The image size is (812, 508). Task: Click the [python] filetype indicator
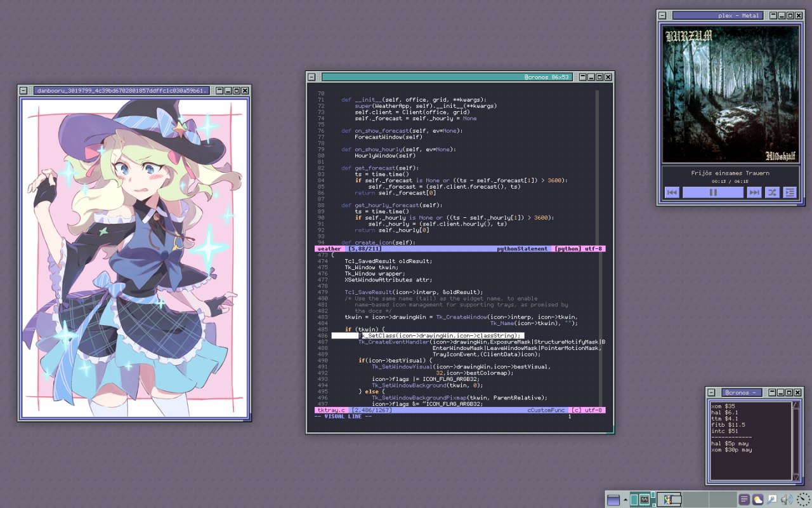(x=567, y=249)
